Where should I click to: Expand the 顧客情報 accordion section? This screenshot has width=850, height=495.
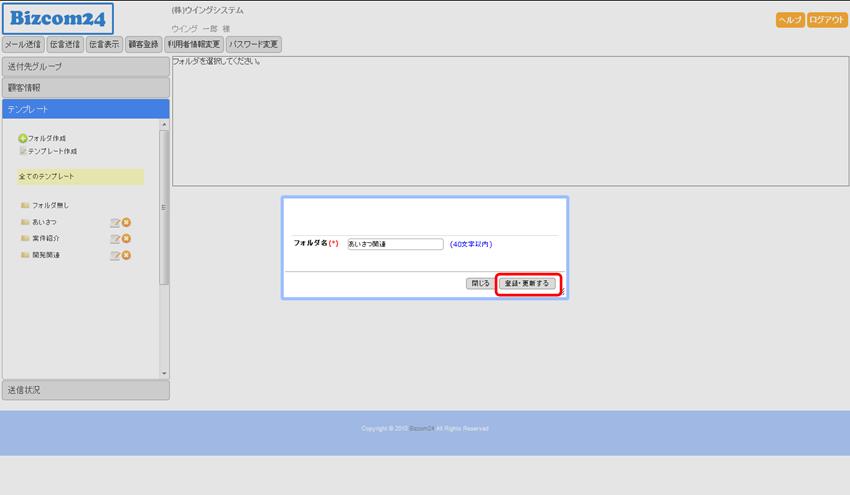point(85,88)
